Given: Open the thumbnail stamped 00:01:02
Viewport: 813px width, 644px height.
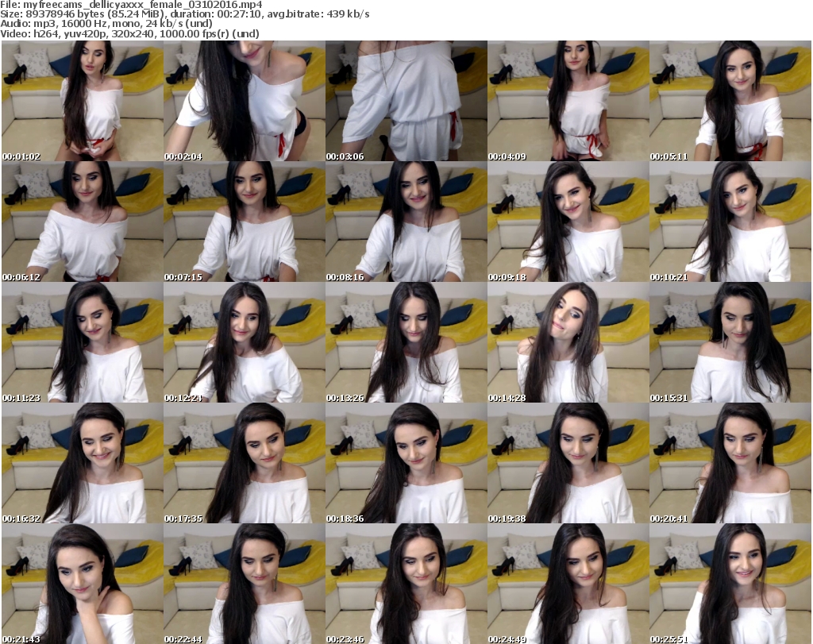Looking at the screenshot, I should pyautogui.click(x=83, y=101).
